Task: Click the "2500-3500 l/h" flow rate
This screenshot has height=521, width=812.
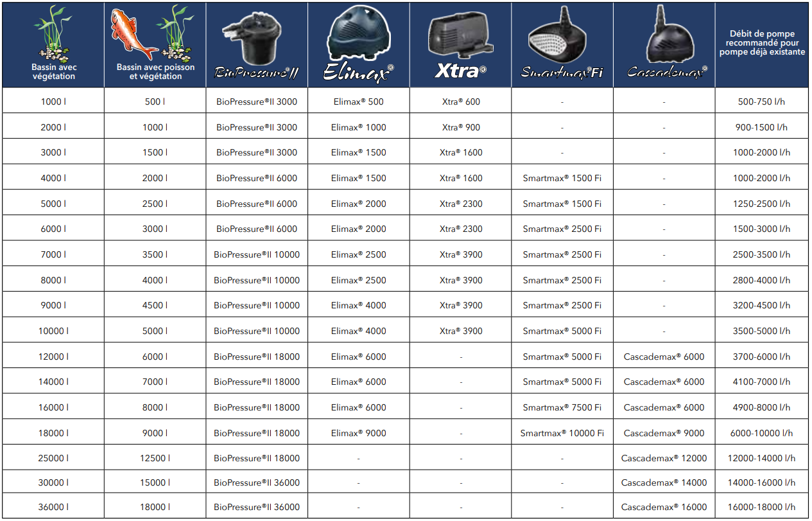Action: pyautogui.click(x=762, y=254)
